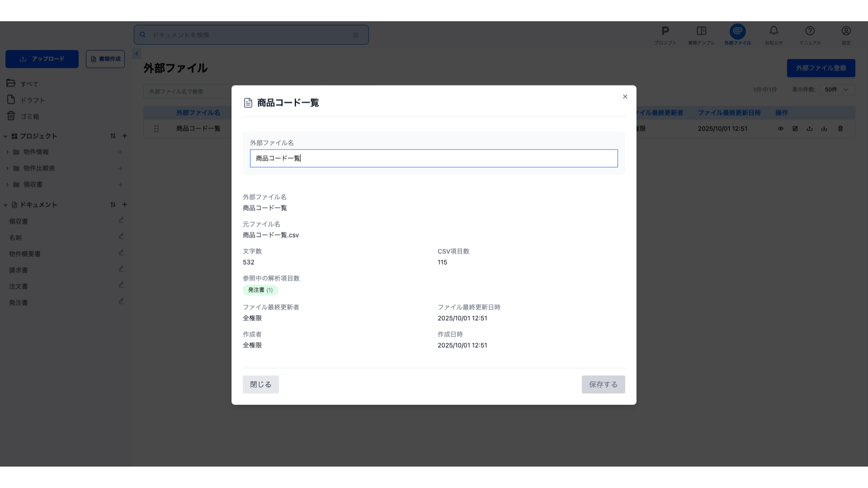Select ドラフト in the sidebar
Viewport: 868px width, 488px height.
pos(33,100)
